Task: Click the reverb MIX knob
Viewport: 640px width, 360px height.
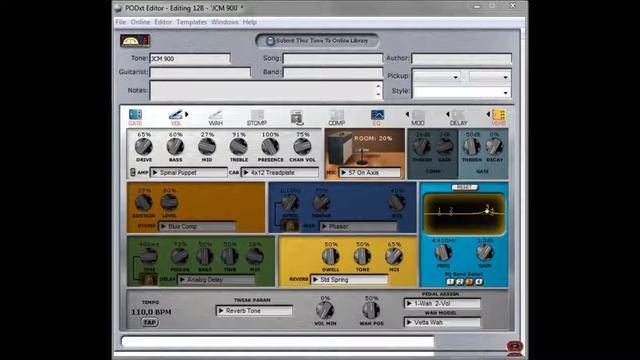Action: 394,256
